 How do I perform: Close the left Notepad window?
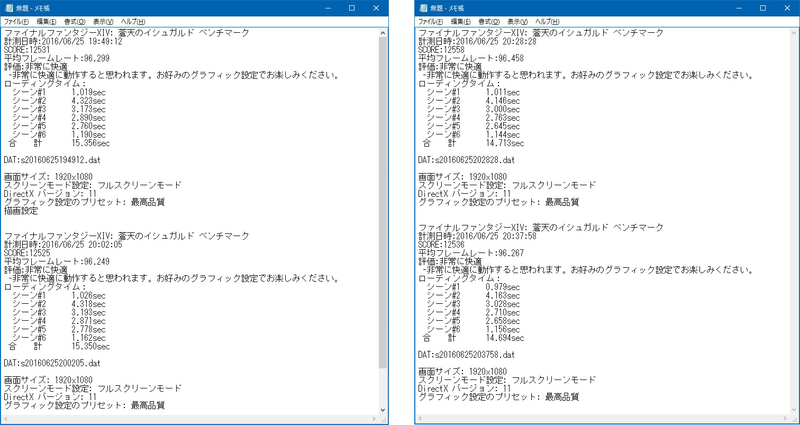pyautogui.click(x=376, y=8)
